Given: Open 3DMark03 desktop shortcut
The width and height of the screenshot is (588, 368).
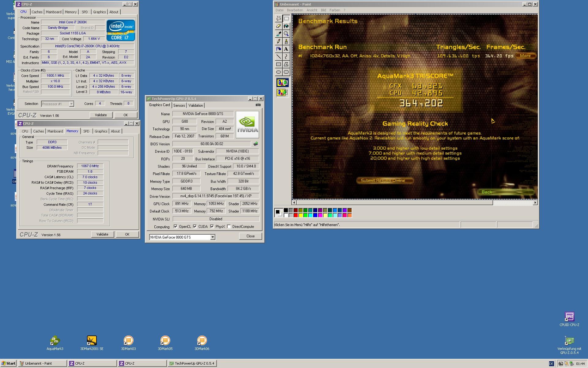Looking at the screenshot, I should (x=128, y=343).
